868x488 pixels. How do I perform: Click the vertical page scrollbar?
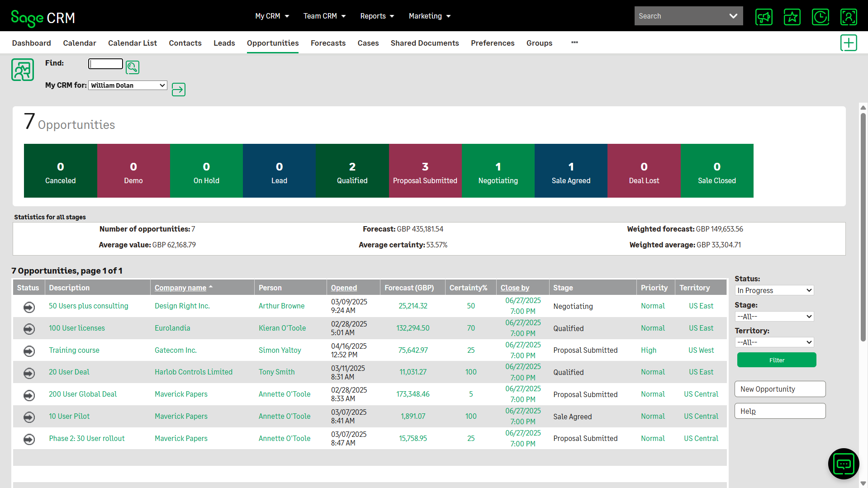click(x=863, y=226)
